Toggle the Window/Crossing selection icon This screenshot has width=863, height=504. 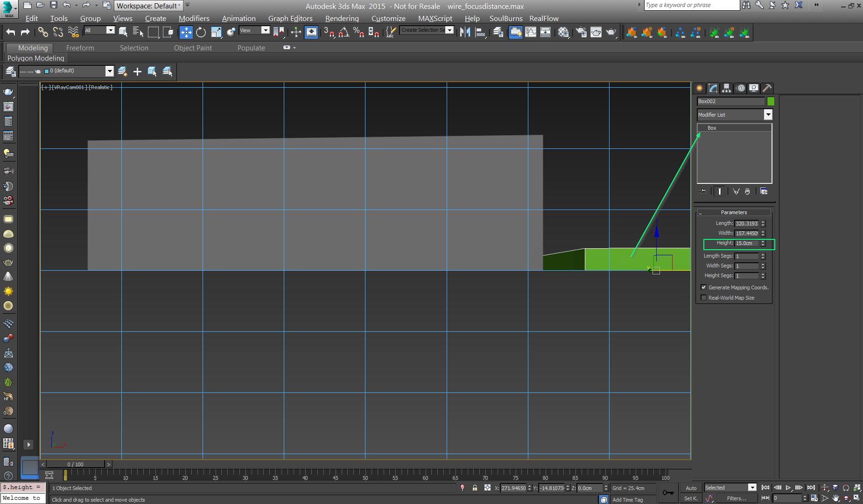[168, 32]
